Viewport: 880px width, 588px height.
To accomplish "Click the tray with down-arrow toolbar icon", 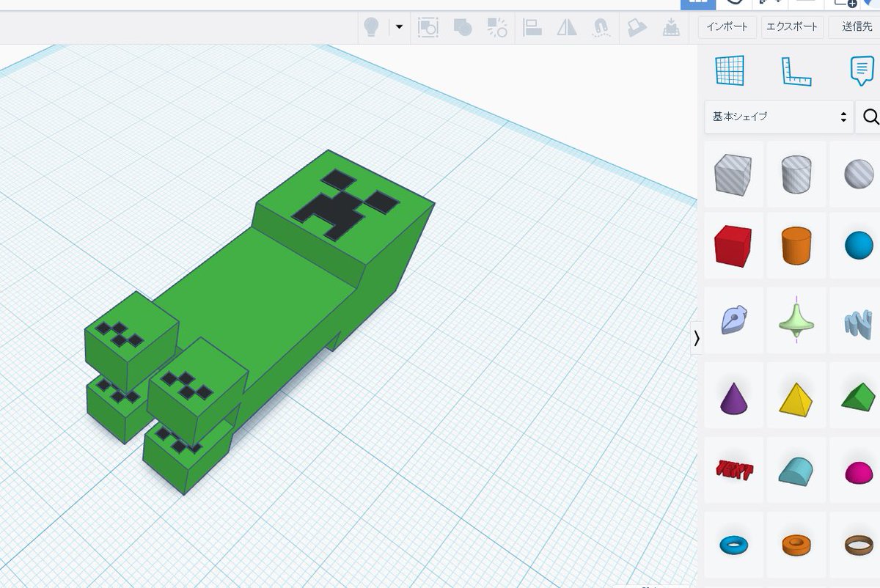I will (x=670, y=28).
